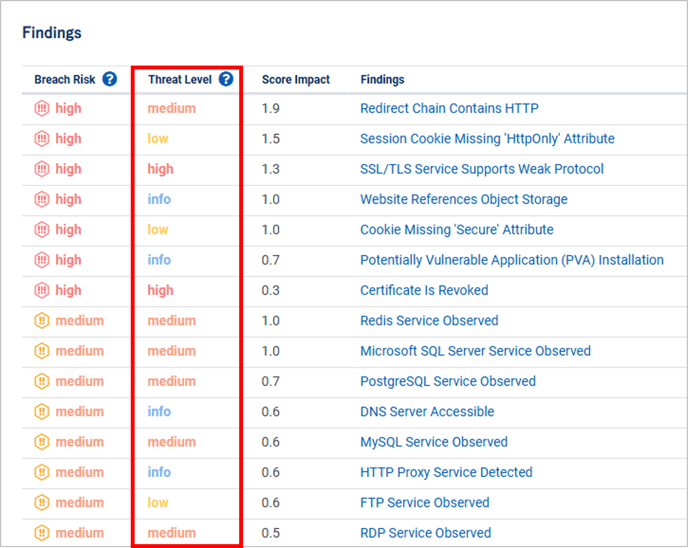
Task: Click the high risk shield icon for SSL/TLS row
Action: pos(42,169)
